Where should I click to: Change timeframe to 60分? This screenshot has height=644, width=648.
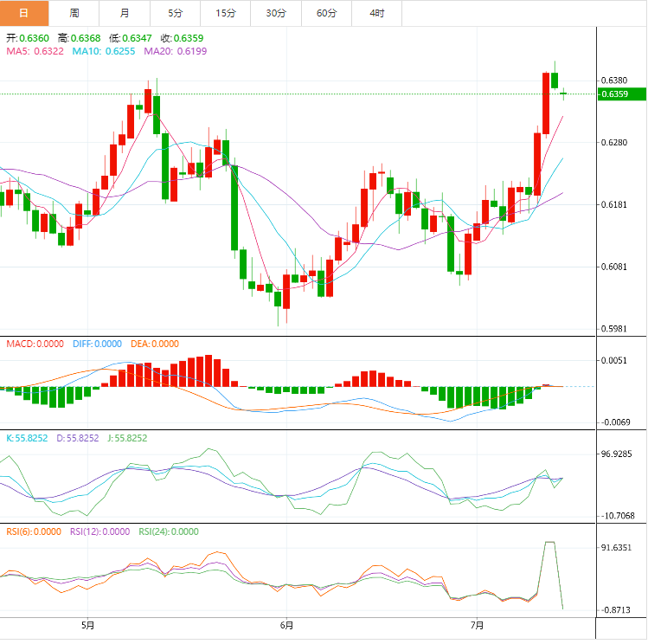click(327, 13)
